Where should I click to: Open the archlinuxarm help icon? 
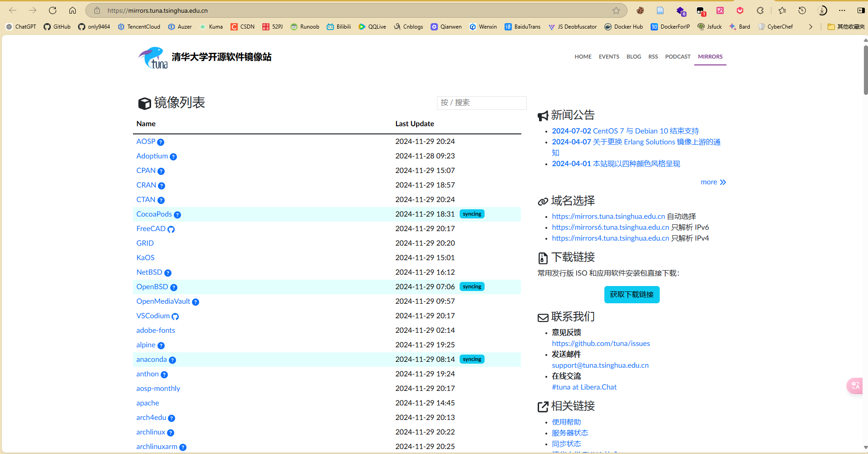click(183, 447)
